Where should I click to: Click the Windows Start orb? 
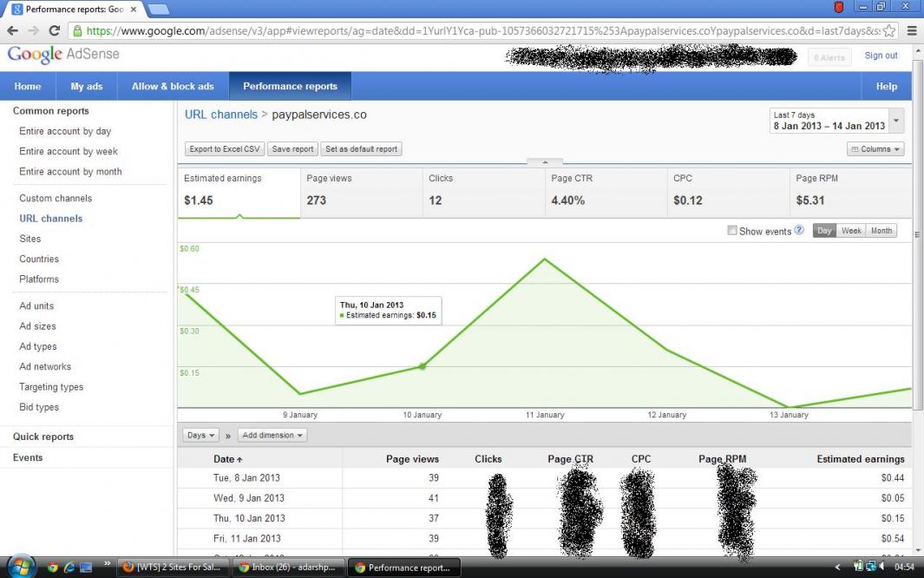20,567
